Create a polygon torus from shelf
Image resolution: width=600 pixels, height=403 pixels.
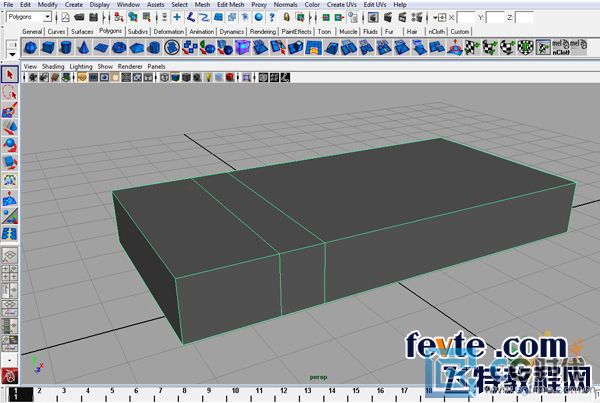coord(119,48)
